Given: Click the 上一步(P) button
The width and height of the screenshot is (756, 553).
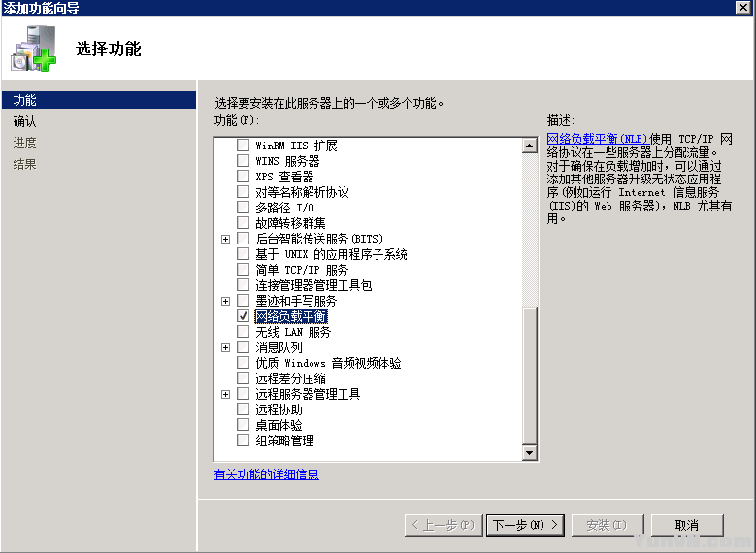Looking at the screenshot, I should pos(444,525).
